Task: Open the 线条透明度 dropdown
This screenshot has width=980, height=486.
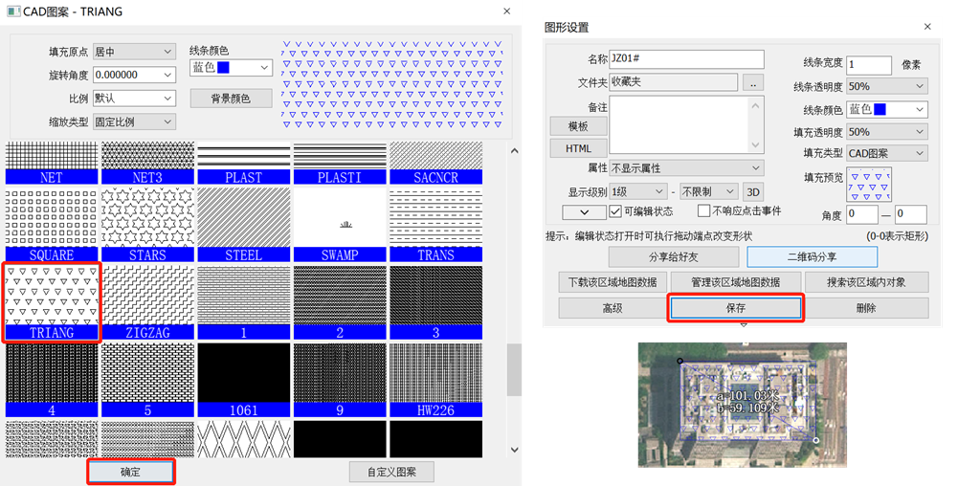Action: click(x=886, y=86)
